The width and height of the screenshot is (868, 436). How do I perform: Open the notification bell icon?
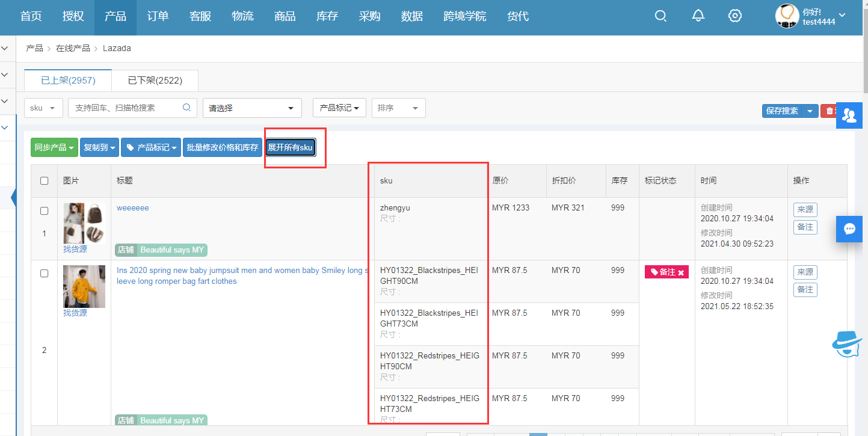[698, 16]
